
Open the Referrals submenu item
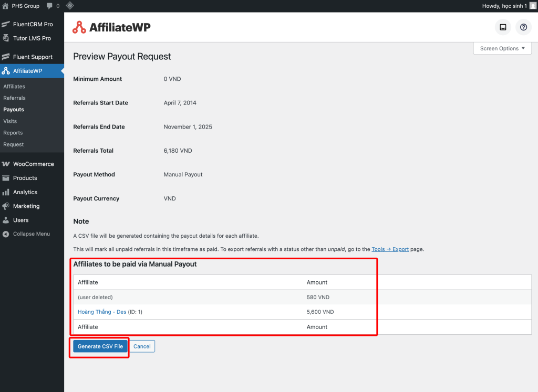(x=14, y=98)
